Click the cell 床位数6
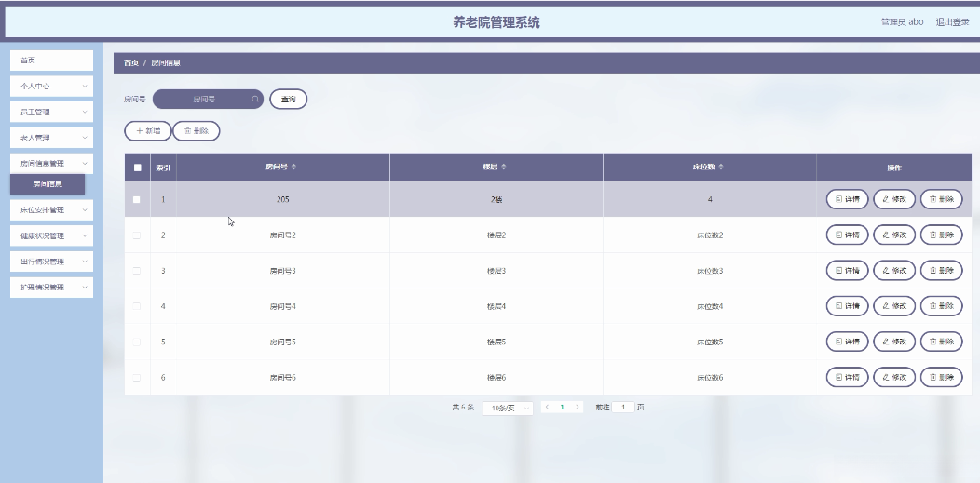Screen dimensions: 980x483 click(x=710, y=378)
